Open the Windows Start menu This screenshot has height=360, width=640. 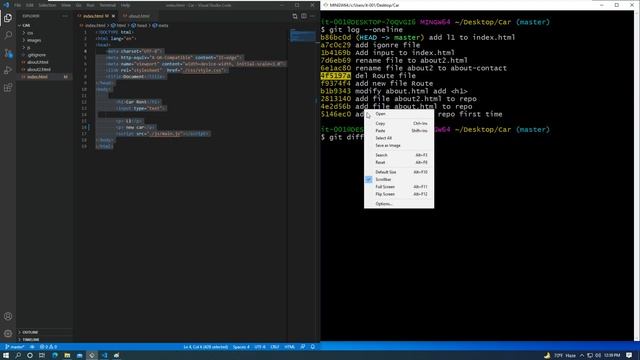pyautogui.click(x=6, y=356)
